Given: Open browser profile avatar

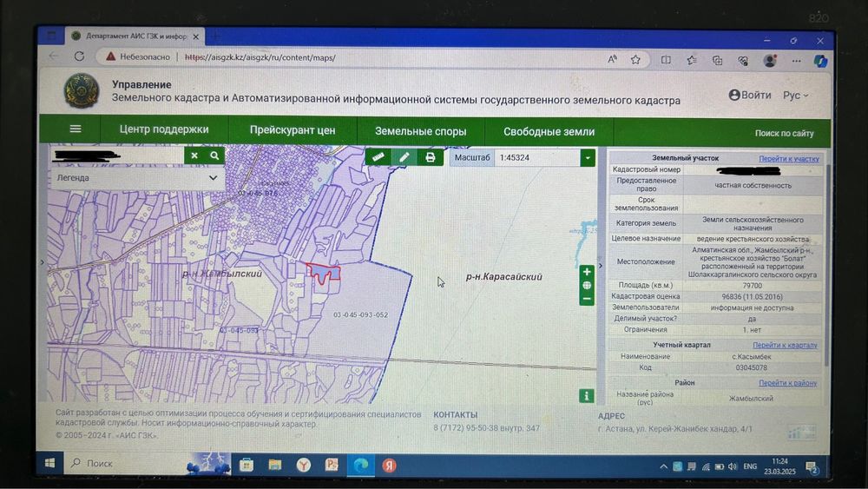Looking at the screenshot, I should coord(770,60).
